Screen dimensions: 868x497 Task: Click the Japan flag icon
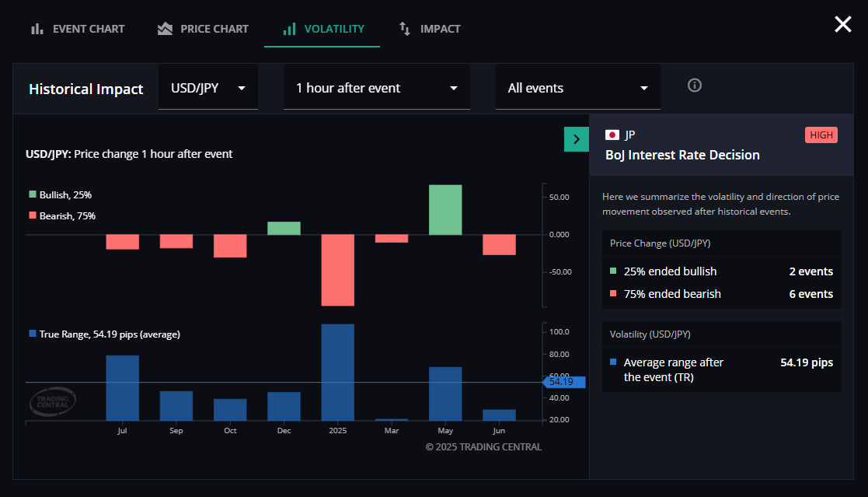coord(612,135)
